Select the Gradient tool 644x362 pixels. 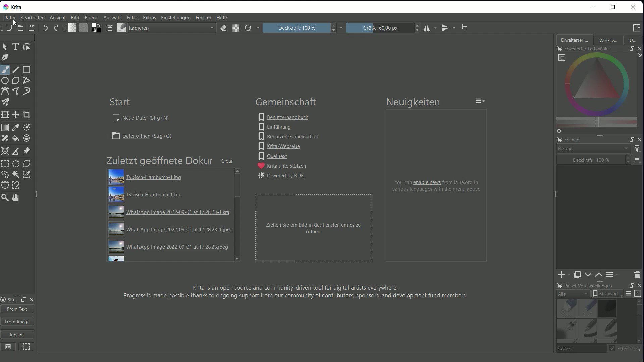pos(5,127)
